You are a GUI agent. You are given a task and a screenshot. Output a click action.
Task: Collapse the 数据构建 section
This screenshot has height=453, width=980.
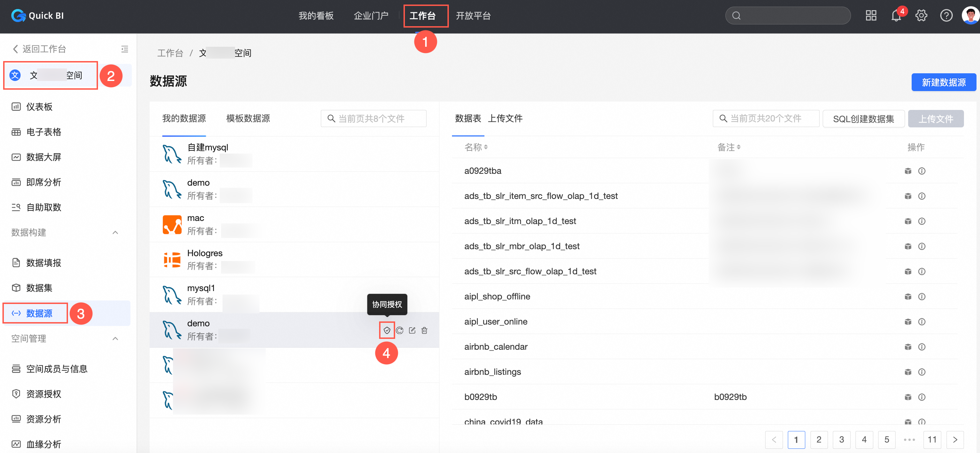[x=115, y=232]
